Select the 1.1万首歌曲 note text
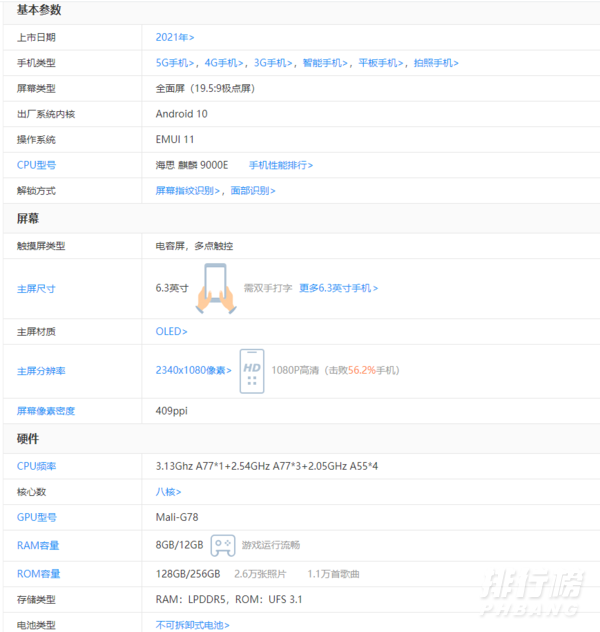This screenshot has width=600, height=632. (333, 574)
